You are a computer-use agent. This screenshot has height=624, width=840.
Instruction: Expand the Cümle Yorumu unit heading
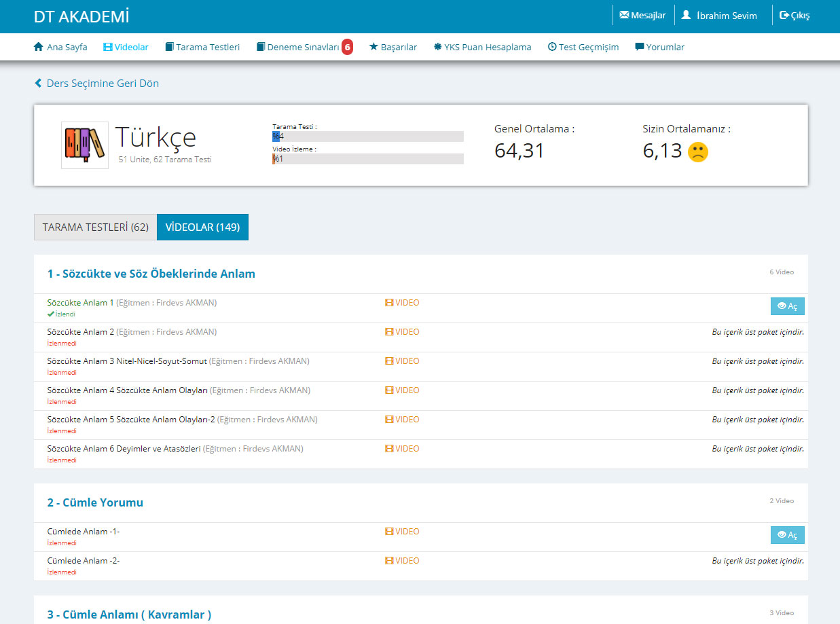point(95,503)
